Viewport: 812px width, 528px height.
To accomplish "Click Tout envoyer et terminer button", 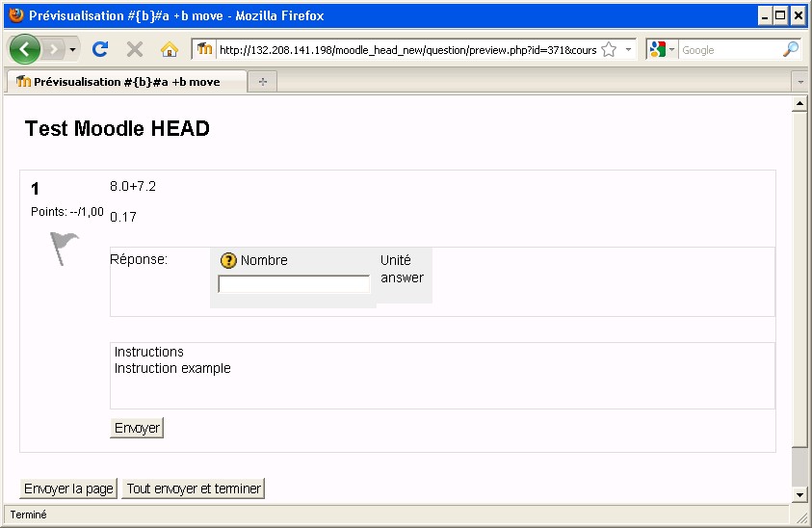I will 194,488.
